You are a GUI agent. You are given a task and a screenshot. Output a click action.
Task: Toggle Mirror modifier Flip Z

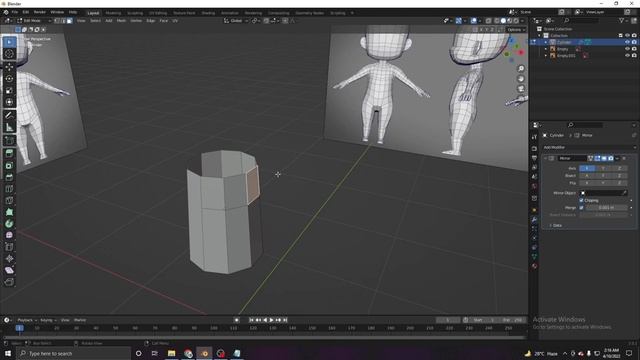tap(619, 183)
